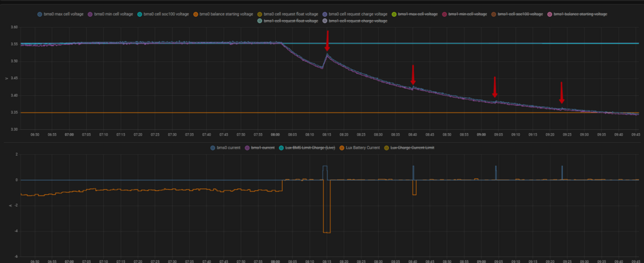Screen dimensions: 644x263
Task: Hide the Lux Battery Current series
Action: click(367, 148)
